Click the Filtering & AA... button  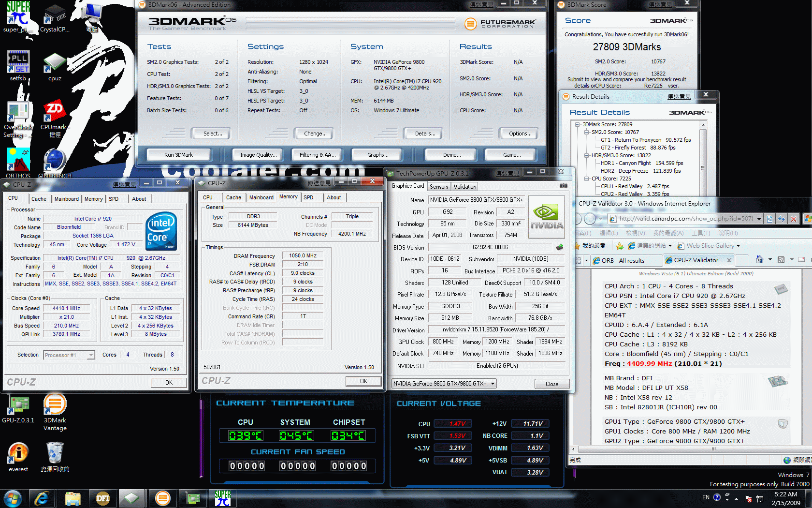pos(318,155)
